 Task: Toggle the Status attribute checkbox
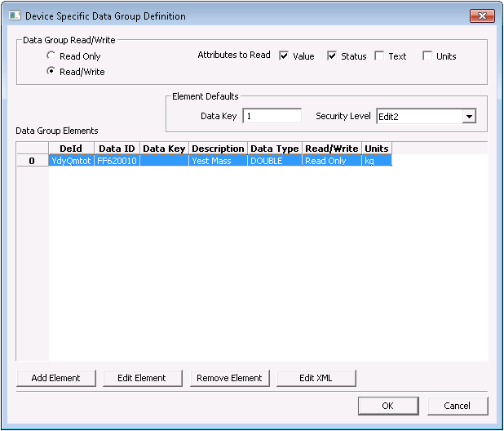pyautogui.click(x=332, y=56)
